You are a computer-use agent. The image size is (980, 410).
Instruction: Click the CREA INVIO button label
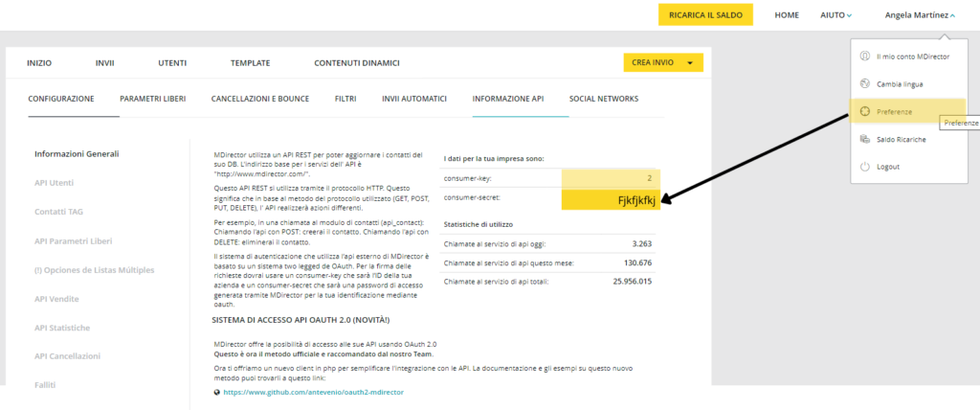[x=653, y=63]
